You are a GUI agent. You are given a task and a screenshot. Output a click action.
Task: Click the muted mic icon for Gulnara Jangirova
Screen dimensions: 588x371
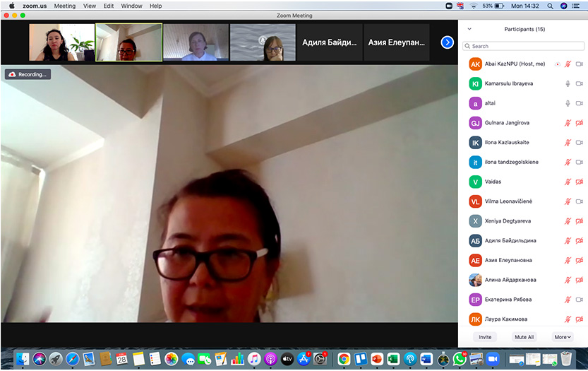[x=568, y=123]
